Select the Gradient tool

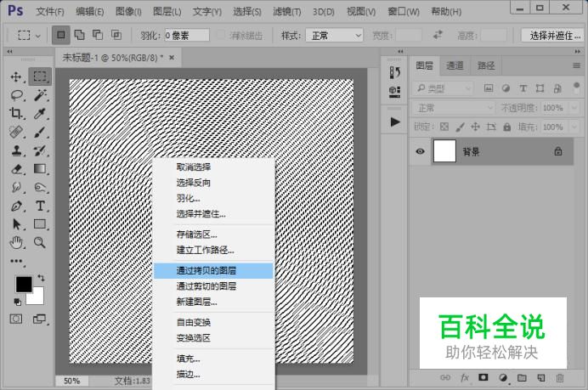point(40,169)
